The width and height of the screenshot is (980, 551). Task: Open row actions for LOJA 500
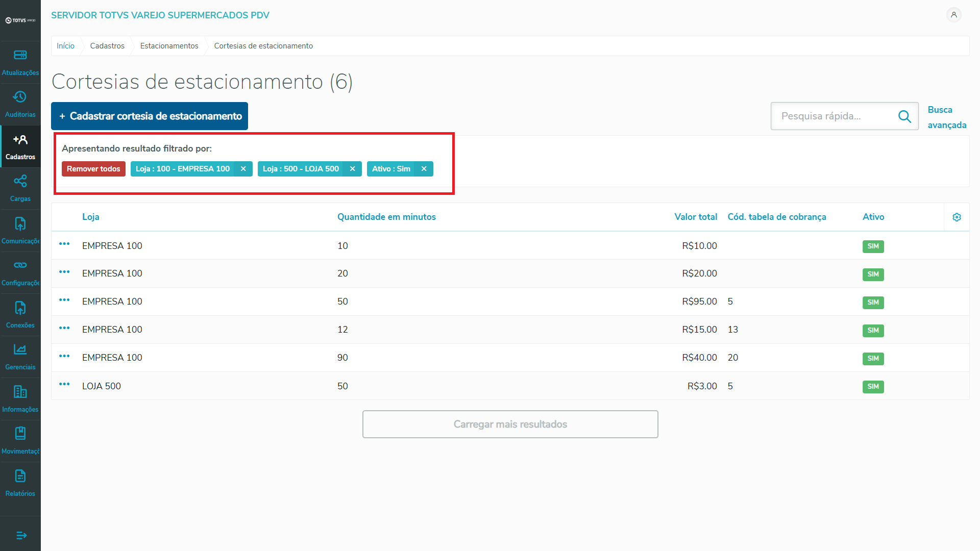pos(64,384)
